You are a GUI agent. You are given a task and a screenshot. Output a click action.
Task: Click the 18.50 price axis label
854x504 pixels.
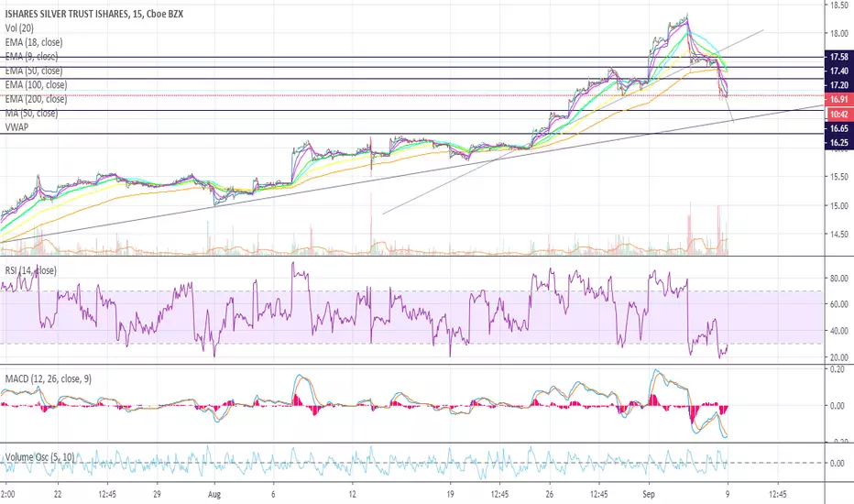(839, 5)
